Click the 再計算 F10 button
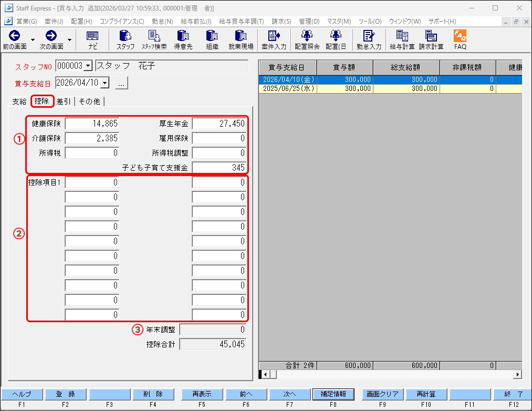 point(426,394)
